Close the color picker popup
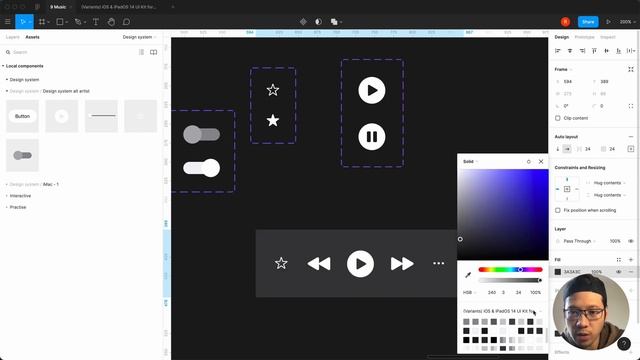Image resolution: width=640 pixels, height=360 pixels. pyautogui.click(x=541, y=162)
